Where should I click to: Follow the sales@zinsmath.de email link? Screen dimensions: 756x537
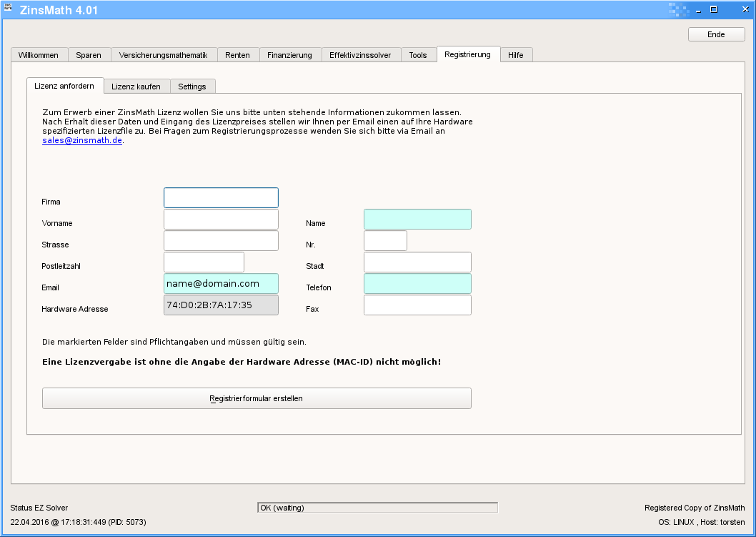82,141
